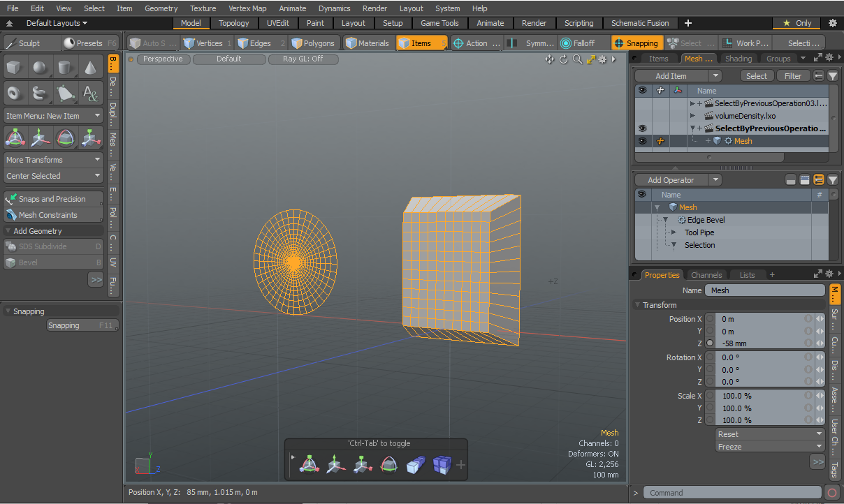Switch to the Shading tab
This screenshot has height=504, width=844.
tap(738, 59)
